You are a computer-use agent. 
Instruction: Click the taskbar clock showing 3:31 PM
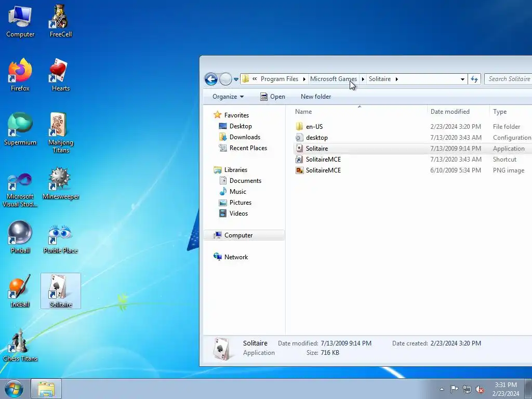(506, 389)
